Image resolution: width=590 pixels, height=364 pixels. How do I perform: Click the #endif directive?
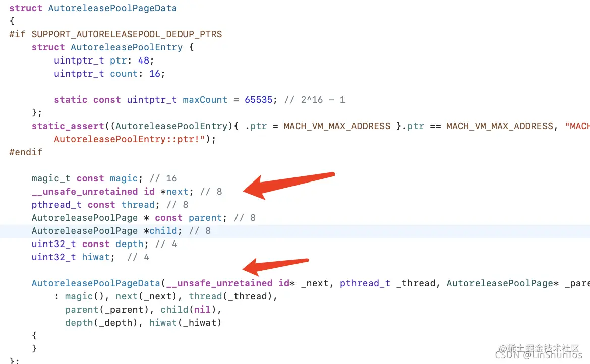tap(26, 152)
